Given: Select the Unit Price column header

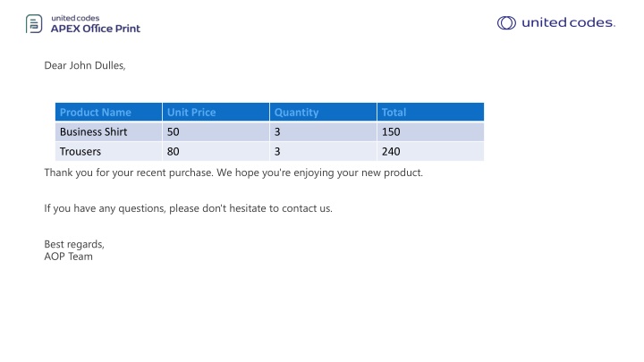Looking at the screenshot, I should 216,112.
